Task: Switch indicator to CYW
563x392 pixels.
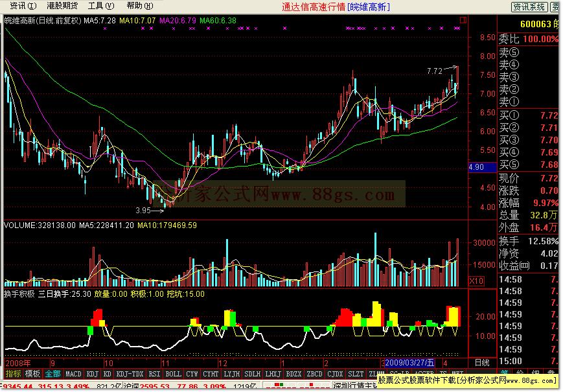Action: [x=192, y=374]
